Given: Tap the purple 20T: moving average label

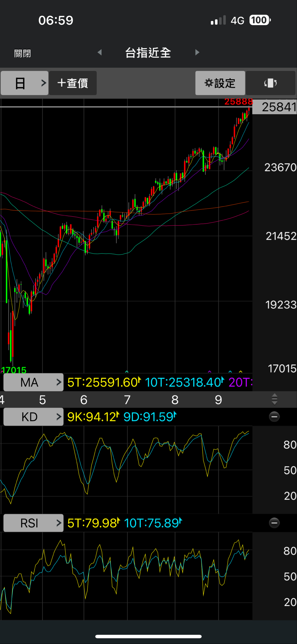Looking at the screenshot, I should pos(241,382).
